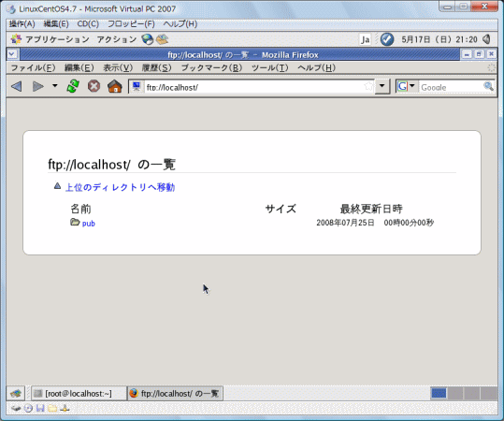The height and width of the screenshot is (421, 504).
Task: Click the red Stop loading icon
Action: click(x=94, y=86)
